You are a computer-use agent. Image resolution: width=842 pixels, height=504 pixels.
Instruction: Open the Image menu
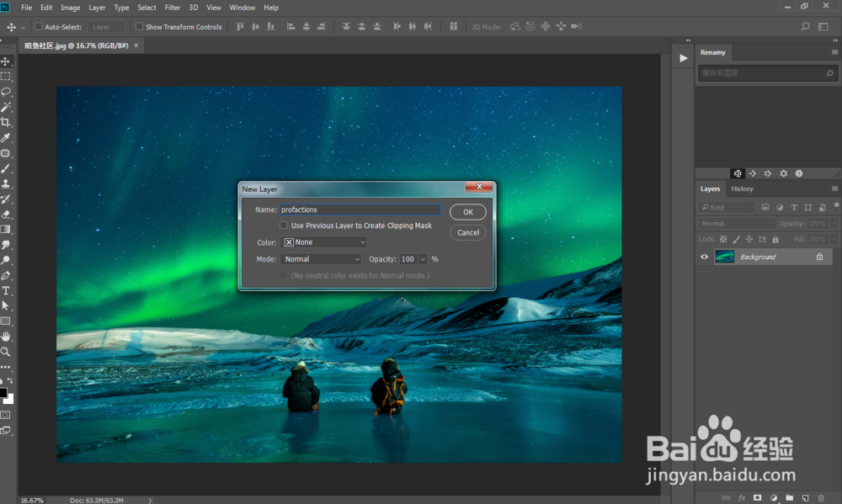[71, 8]
